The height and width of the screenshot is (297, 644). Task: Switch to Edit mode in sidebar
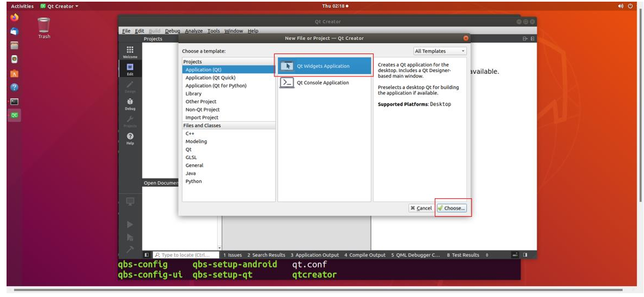point(130,69)
